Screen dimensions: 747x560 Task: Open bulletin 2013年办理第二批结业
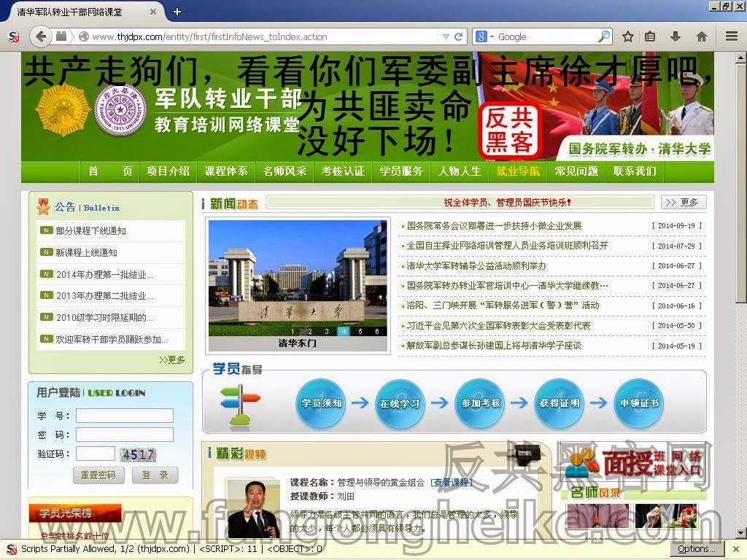click(105, 296)
